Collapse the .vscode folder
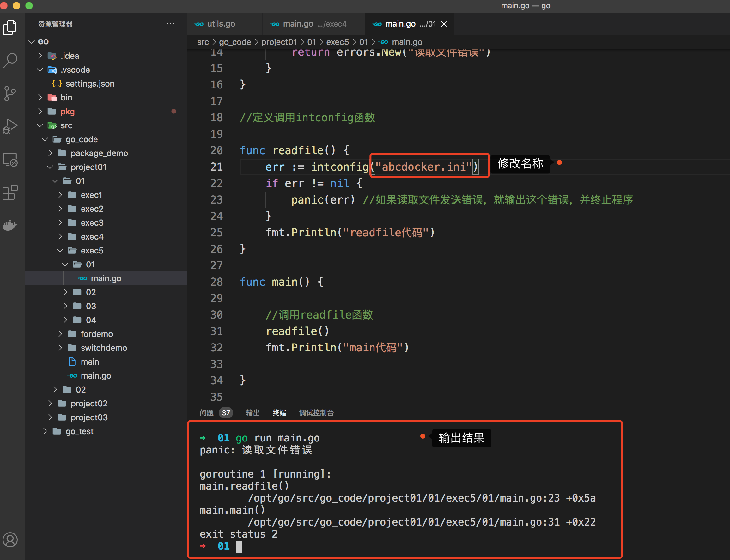This screenshot has height=560, width=730. [75, 70]
